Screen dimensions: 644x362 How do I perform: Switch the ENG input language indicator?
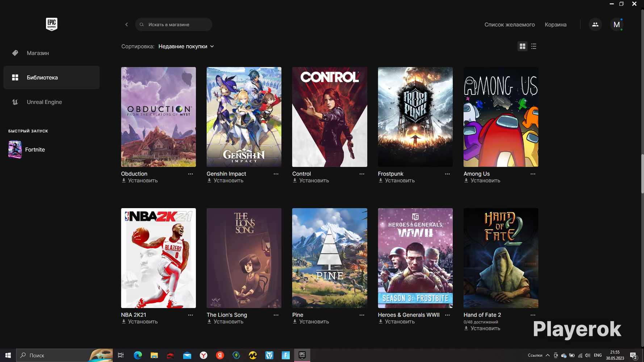[598, 355]
